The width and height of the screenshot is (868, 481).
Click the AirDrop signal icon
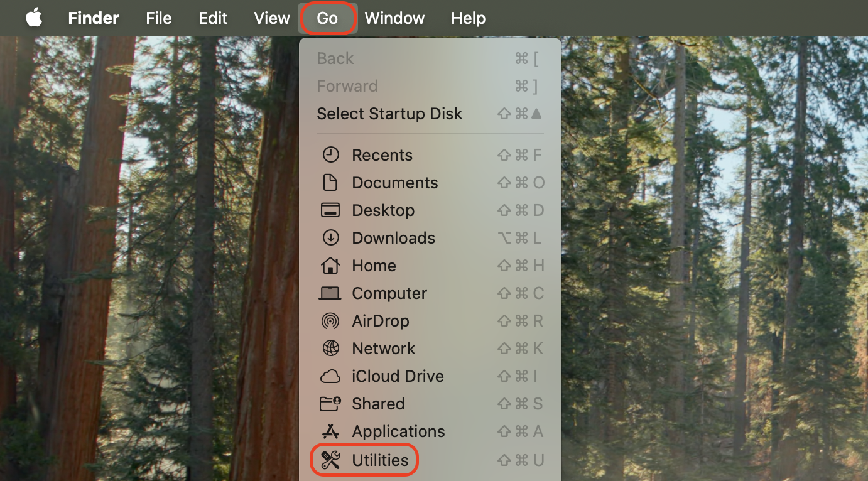coord(330,320)
